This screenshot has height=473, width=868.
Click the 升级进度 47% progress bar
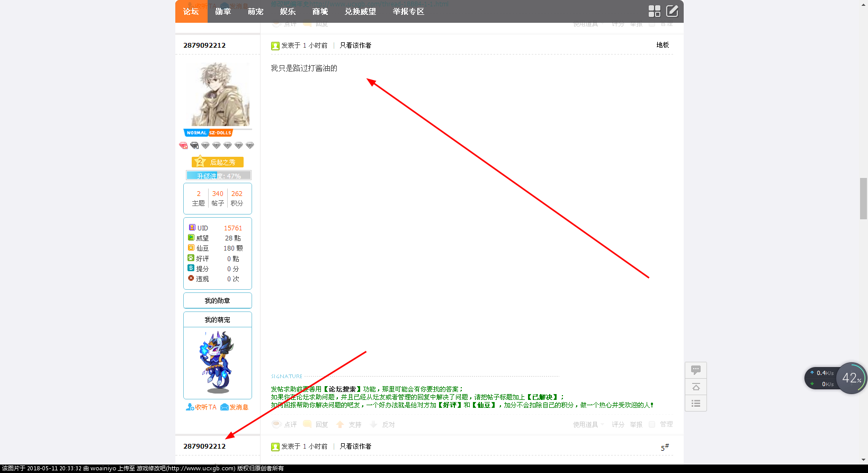point(219,175)
